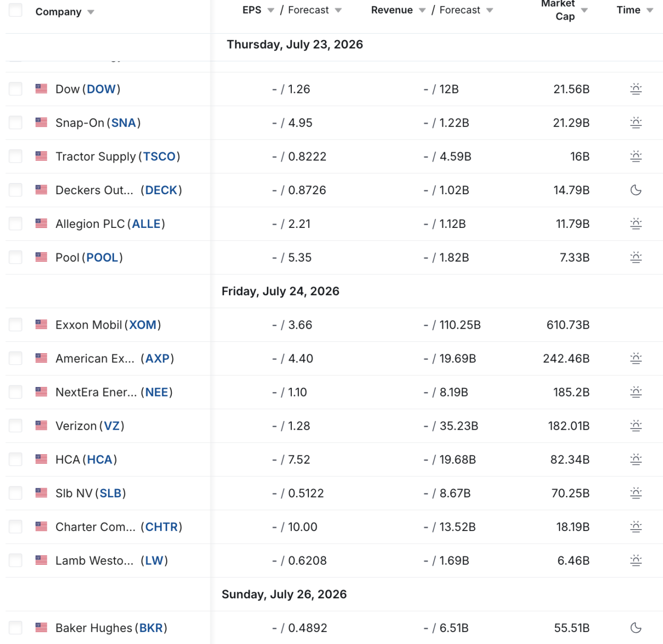Check the box next to American Express
663x644 pixels.
tap(16, 358)
